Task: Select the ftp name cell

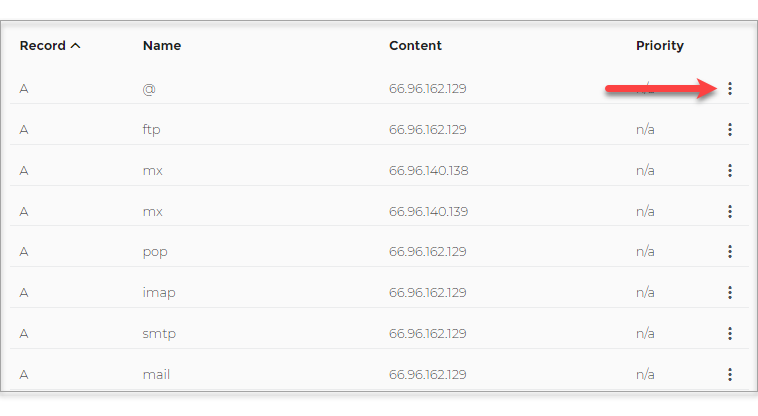Action: point(151,129)
